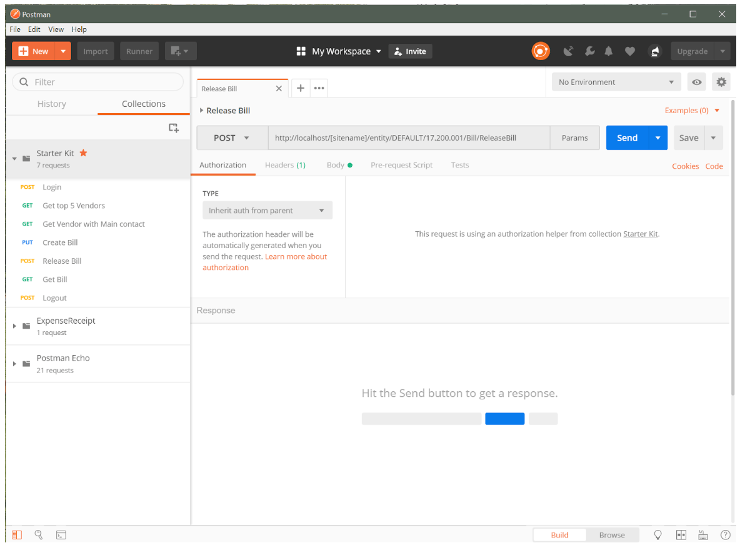750x560 pixels.
Task: Click the heart icon in the header
Action: pos(630,51)
